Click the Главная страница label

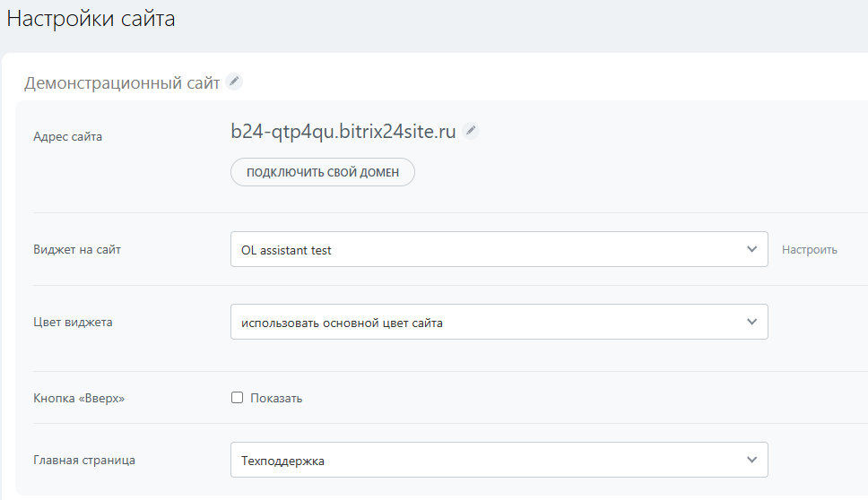[x=84, y=461]
